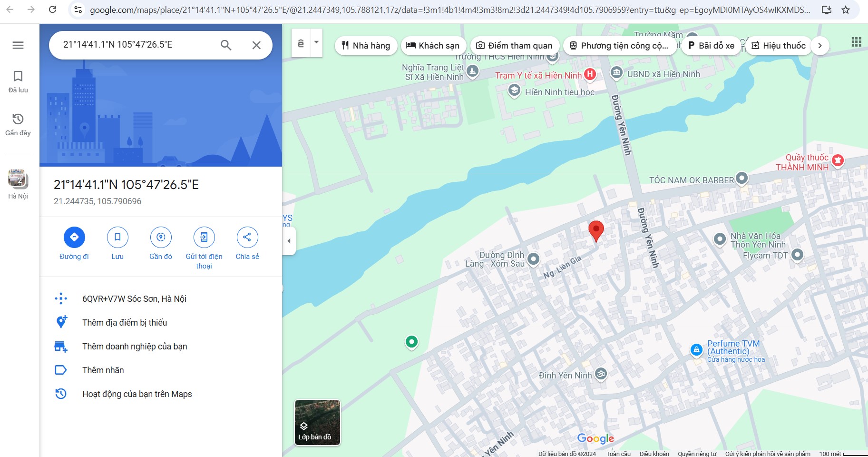Select TÓC NAM OK BARBER marker
Screen dimensions: 868x457
(x=742, y=179)
